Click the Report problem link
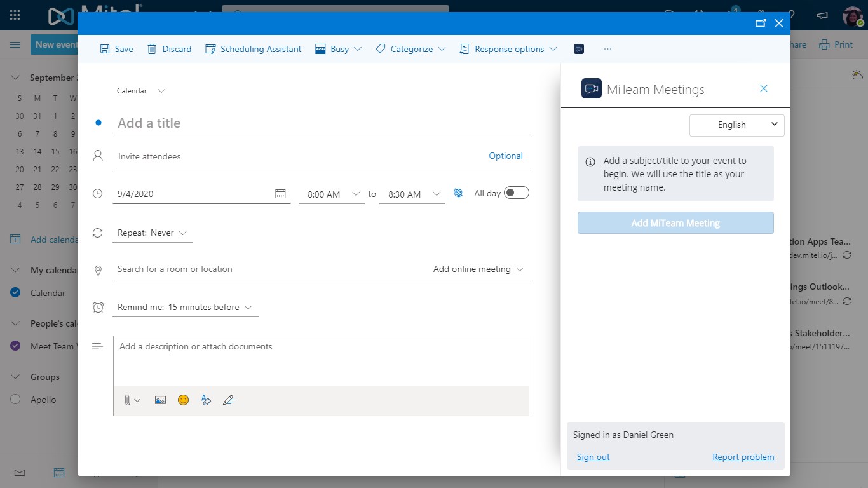Image resolution: width=868 pixels, height=488 pixels. pos(743,457)
